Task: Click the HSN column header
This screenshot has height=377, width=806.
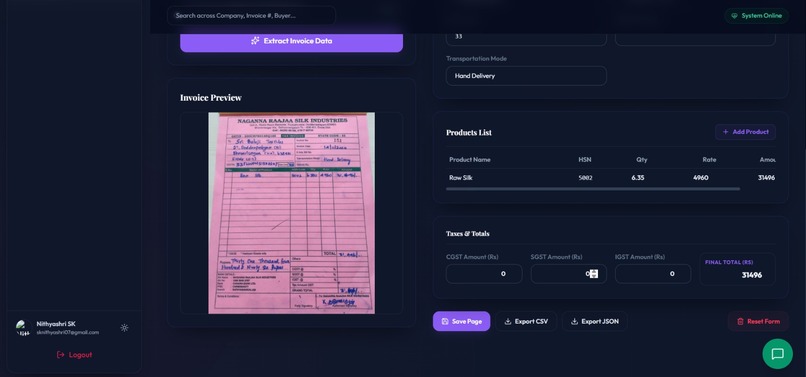Action: pos(584,159)
